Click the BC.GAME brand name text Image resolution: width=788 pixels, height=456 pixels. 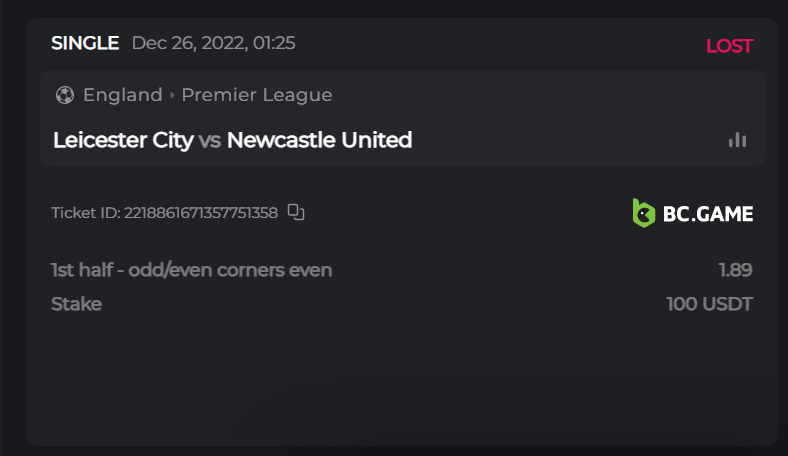[708, 213]
